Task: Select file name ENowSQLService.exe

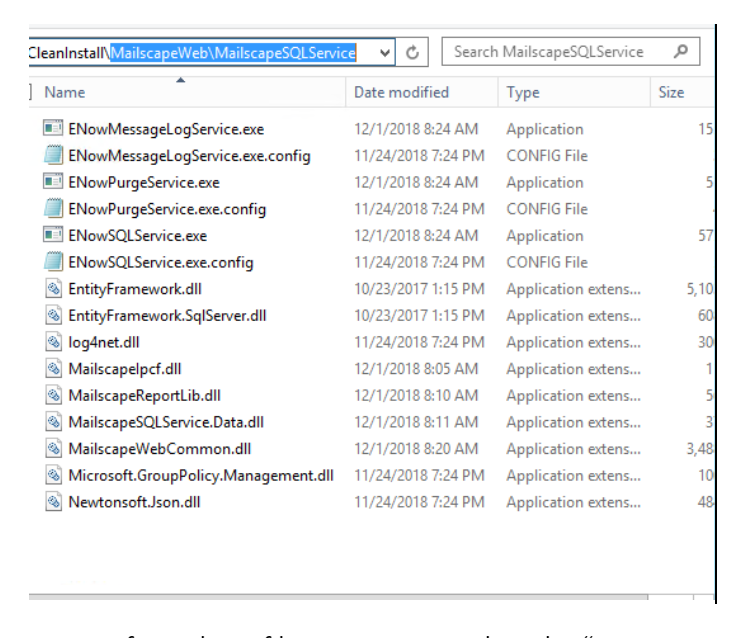Action: 137,236
